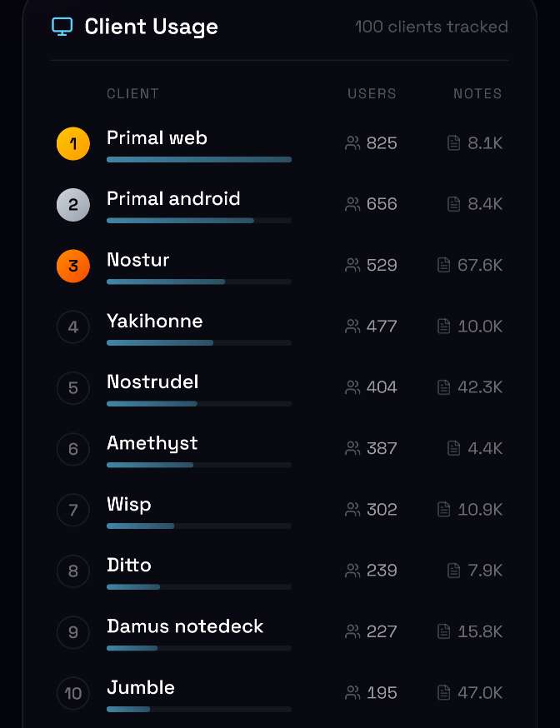Click the notes icon next to 47.0K
This screenshot has height=728, width=560.
[444, 693]
